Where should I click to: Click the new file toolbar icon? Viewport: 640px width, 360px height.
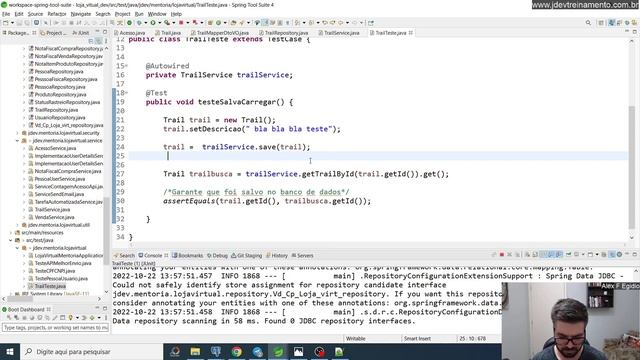(x=6, y=23)
